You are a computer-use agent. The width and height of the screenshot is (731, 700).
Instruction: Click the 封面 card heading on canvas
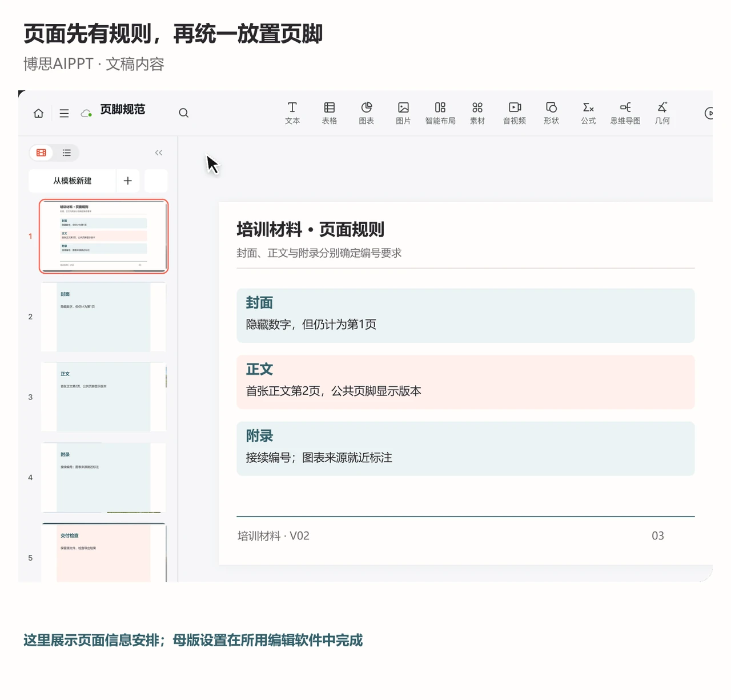(259, 303)
